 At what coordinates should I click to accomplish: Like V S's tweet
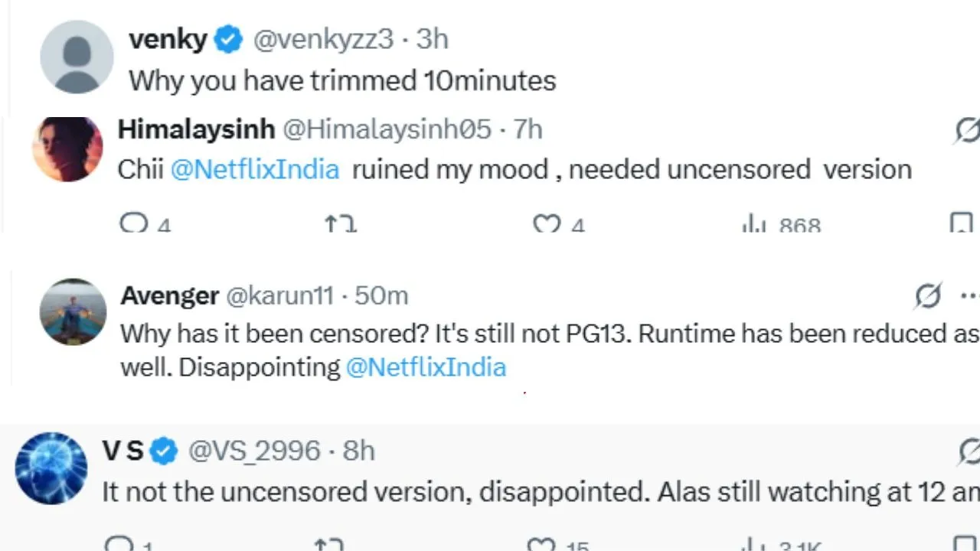coord(541,546)
